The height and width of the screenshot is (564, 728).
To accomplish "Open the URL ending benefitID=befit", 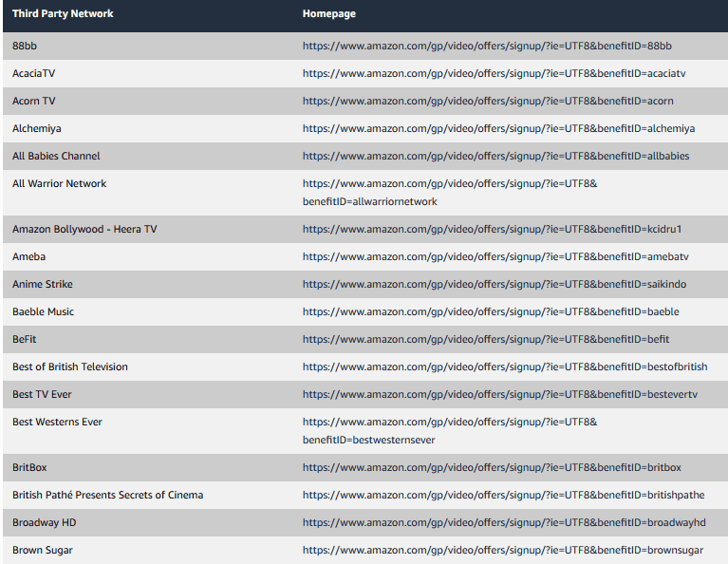I will (x=486, y=339).
